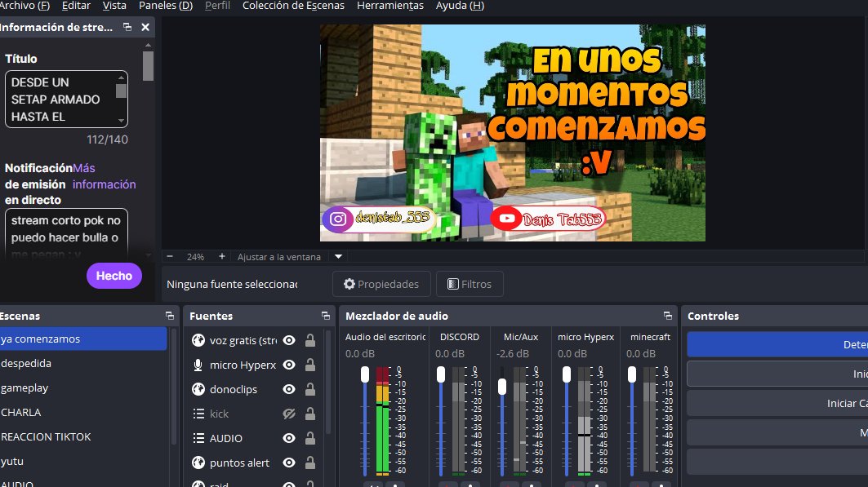This screenshot has height=487, width=868.
Task: Hide the donoclips source
Action: (289, 389)
